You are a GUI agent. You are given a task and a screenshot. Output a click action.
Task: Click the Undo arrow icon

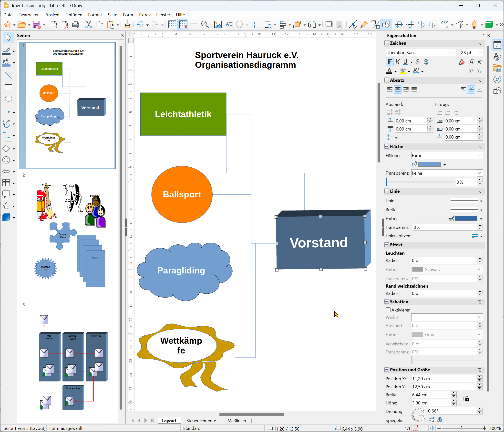[140, 25]
